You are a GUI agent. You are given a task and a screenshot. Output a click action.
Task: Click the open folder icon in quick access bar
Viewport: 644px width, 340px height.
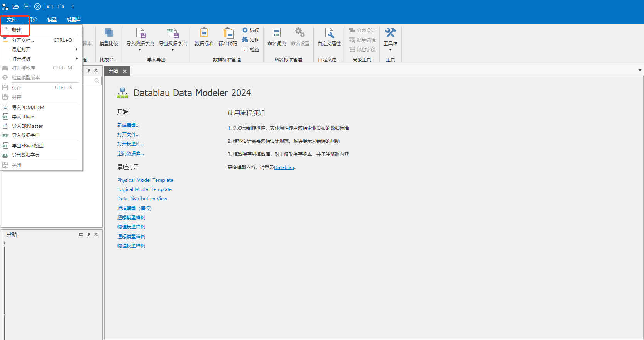(x=16, y=7)
